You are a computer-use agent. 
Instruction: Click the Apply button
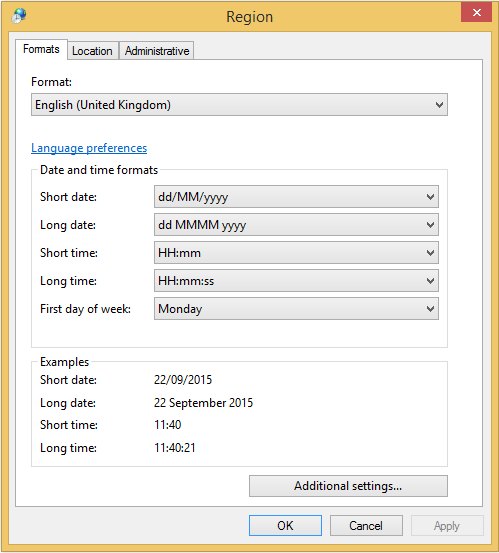pyautogui.click(x=447, y=525)
